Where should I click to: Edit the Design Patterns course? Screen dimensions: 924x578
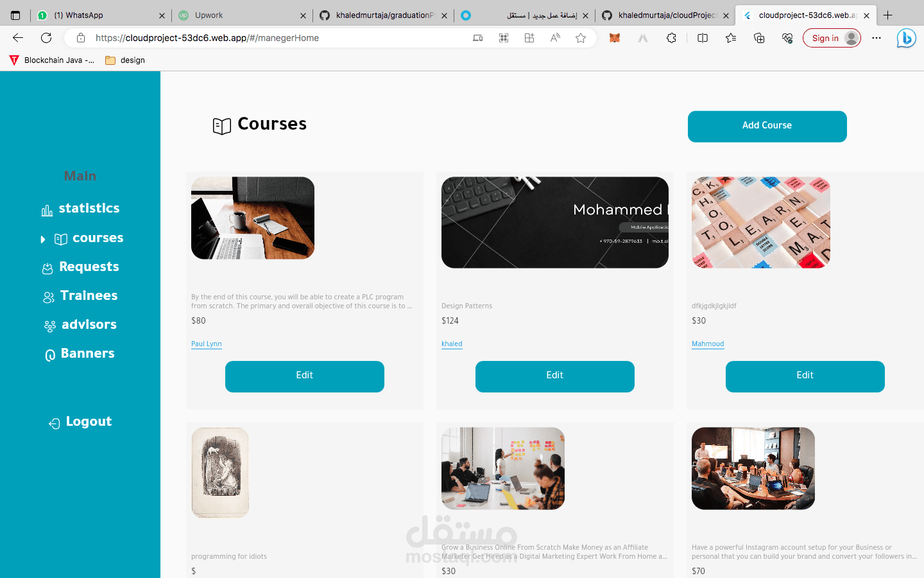555,376
